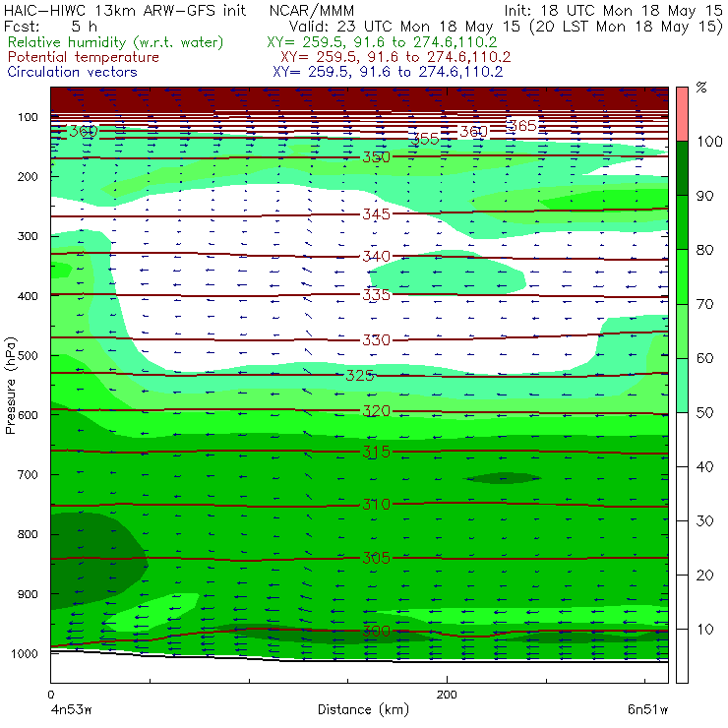Click the 100 hPa pressure axis label
728x728 pixels.
click(x=28, y=117)
